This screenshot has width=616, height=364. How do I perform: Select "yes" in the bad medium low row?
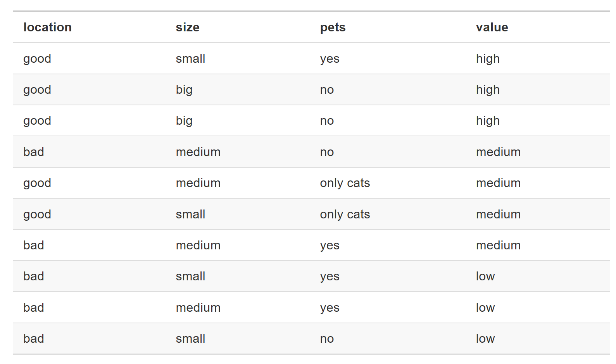tap(330, 308)
